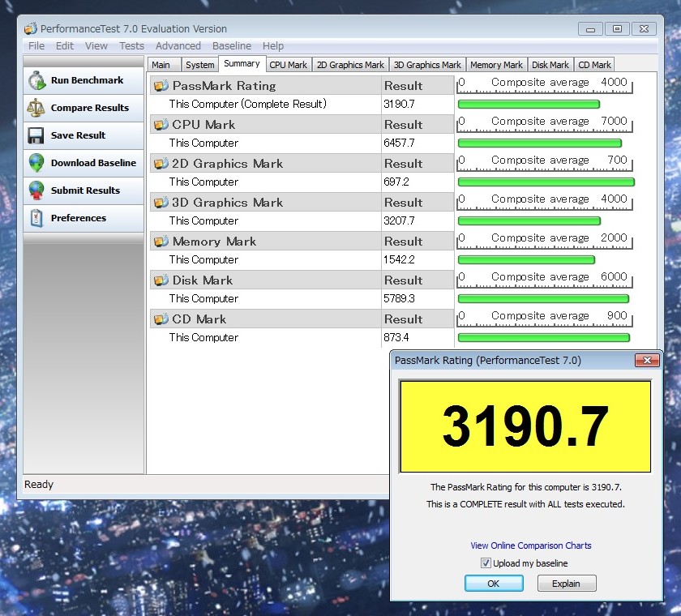The width and height of the screenshot is (681, 616).
Task: Click the Save Result button label
Action: coord(78,135)
